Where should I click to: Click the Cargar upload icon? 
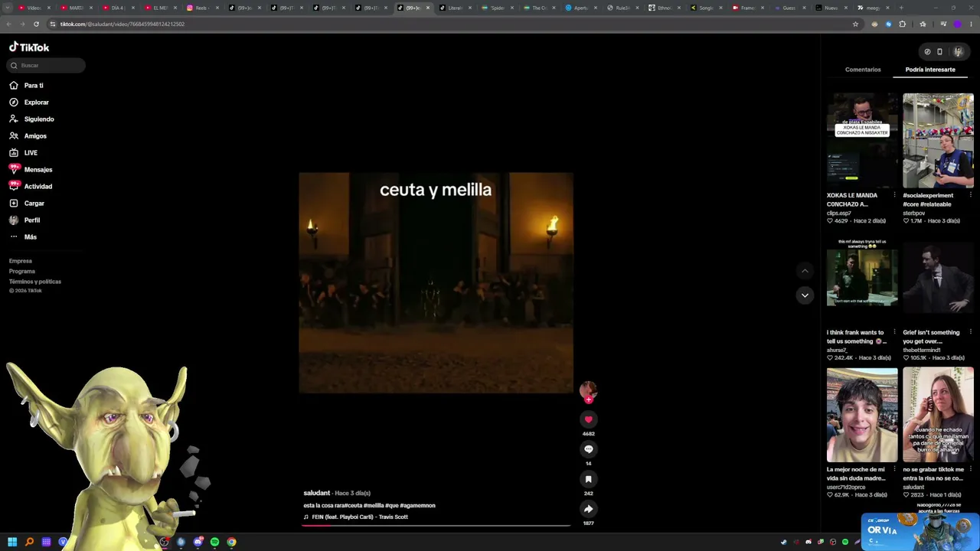14,204
